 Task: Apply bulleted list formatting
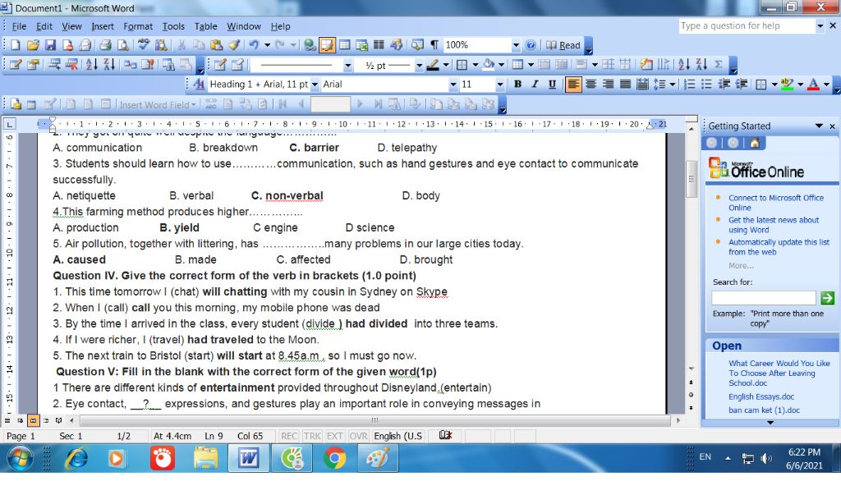tap(707, 85)
